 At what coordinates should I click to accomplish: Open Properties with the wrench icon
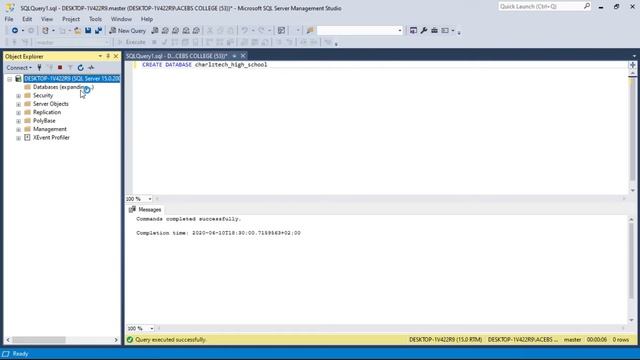424,31
